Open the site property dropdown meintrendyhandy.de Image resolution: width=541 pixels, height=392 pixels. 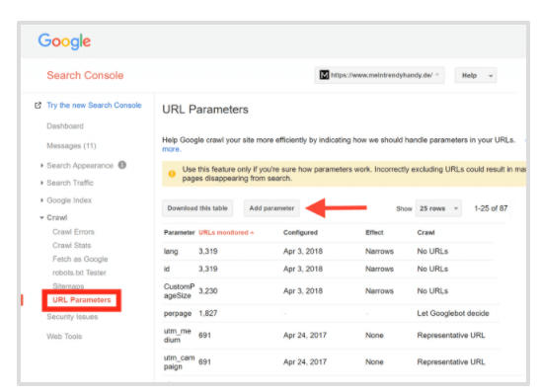click(x=379, y=75)
